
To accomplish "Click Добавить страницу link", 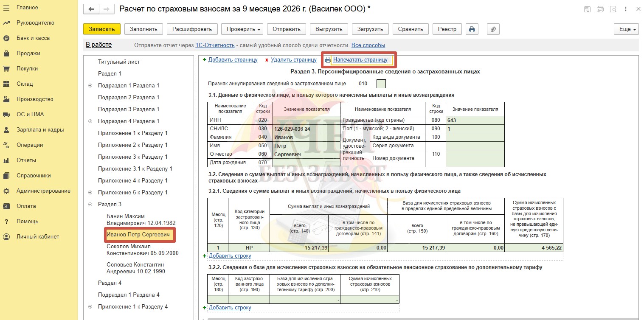I will (233, 60).
